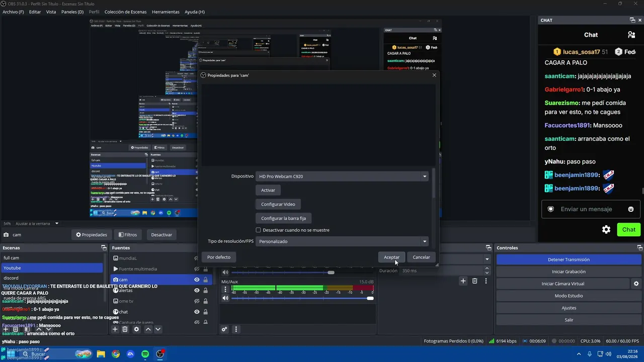644x362 pixels.
Task: Show the ome tv source
Action: point(197,301)
